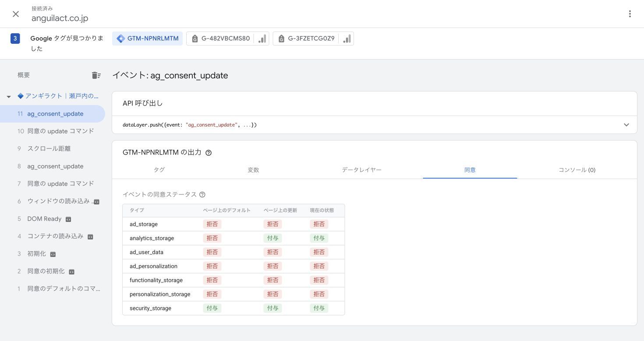The image size is (644, 341).
Task: Click the code icon beside ウィンドウの読み込み
Action: point(96,202)
